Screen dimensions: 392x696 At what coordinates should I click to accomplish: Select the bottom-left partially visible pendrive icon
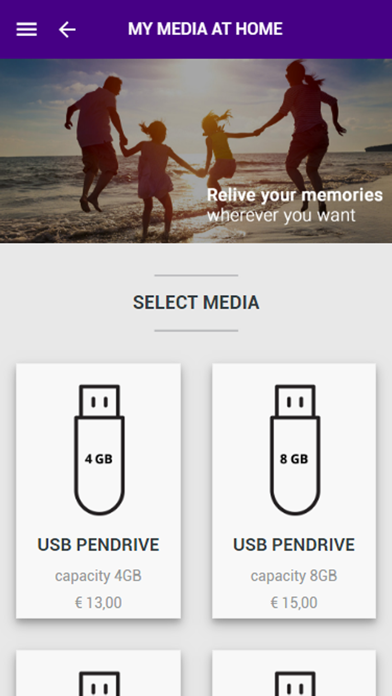coord(99,684)
